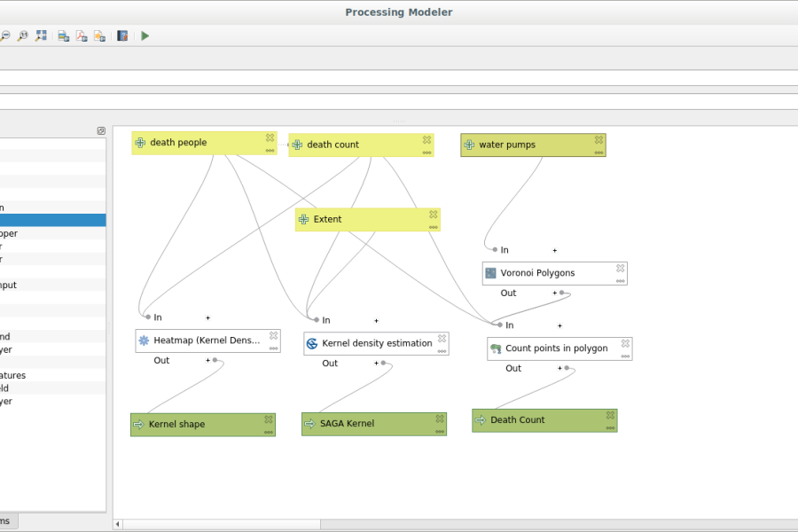Export the model as SVG
Image resolution: width=798 pixels, height=532 pixels.
[x=101, y=35]
